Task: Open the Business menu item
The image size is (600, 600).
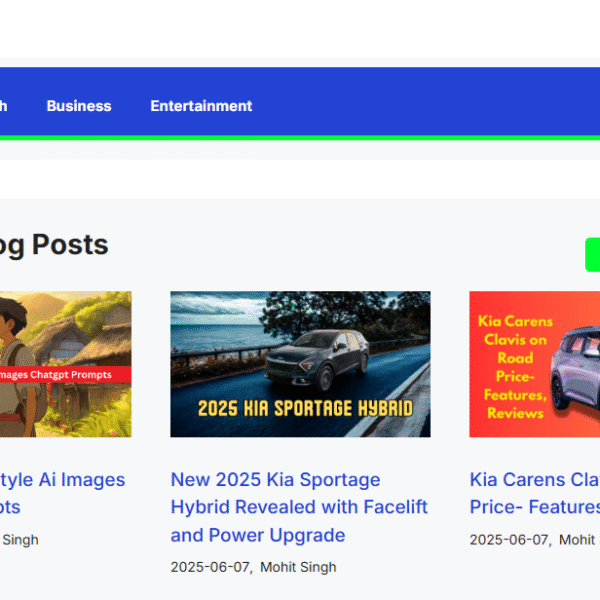Action: [79, 106]
